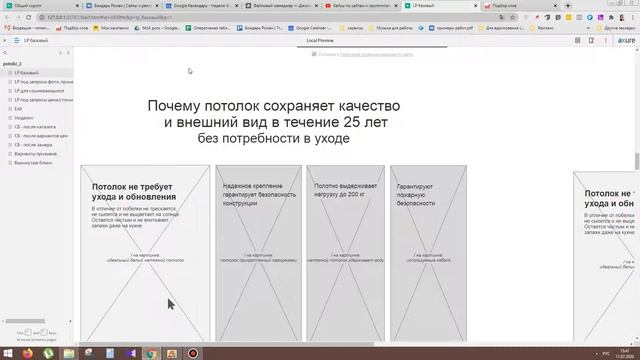
Task: Switch to the 'Общий скрипт' browser tab
Action: pos(41,6)
